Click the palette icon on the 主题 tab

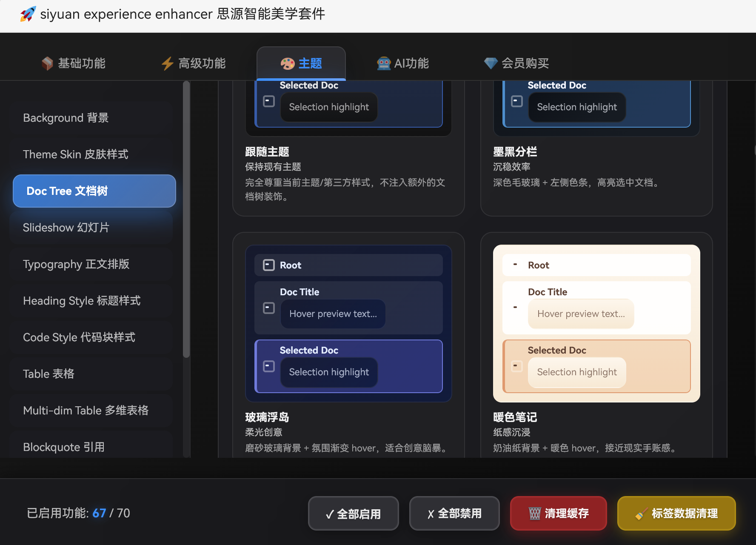[288, 63]
